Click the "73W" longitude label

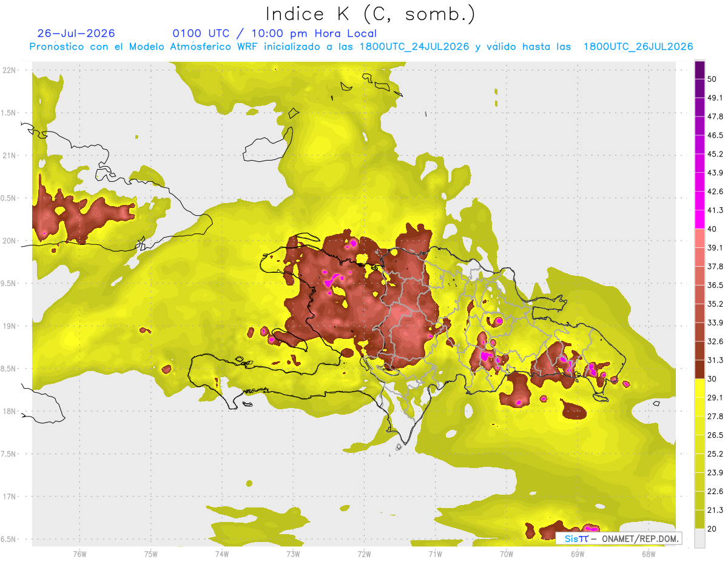293,554
